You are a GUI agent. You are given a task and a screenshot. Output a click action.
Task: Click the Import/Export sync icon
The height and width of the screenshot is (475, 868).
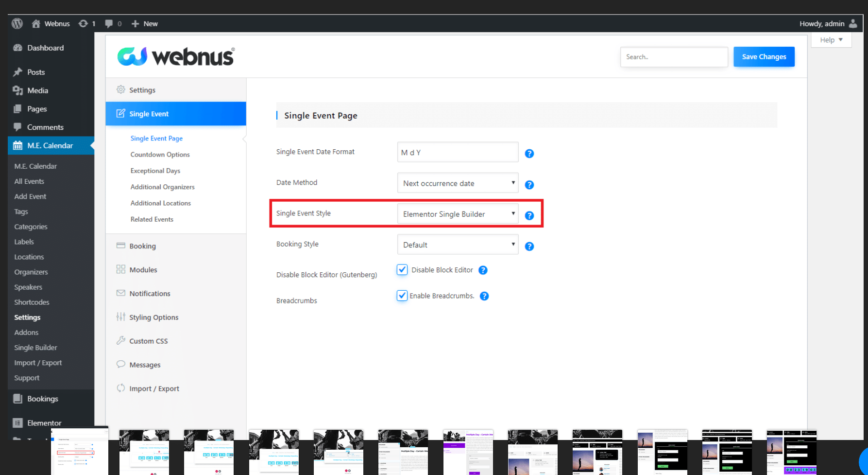pos(120,388)
